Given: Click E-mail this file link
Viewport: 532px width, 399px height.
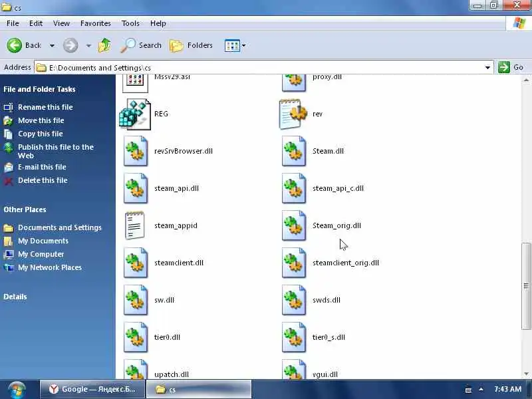Looking at the screenshot, I should (x=42, y=167).
